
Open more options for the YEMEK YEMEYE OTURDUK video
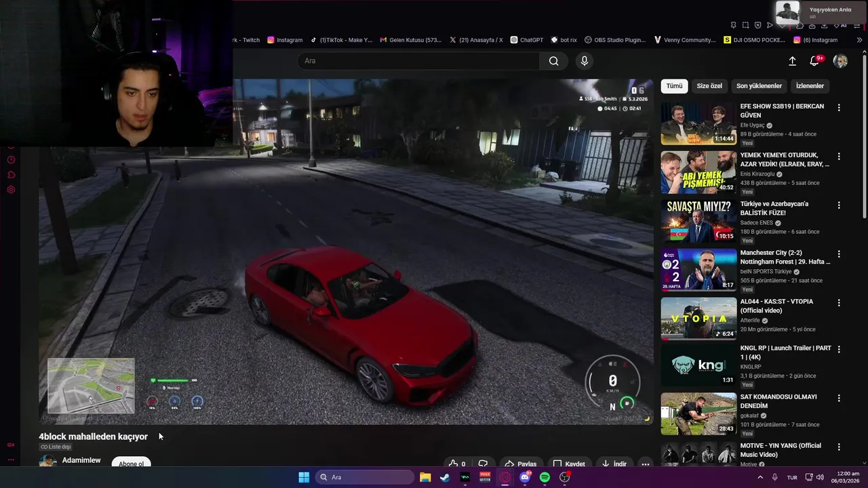point(839,157)
